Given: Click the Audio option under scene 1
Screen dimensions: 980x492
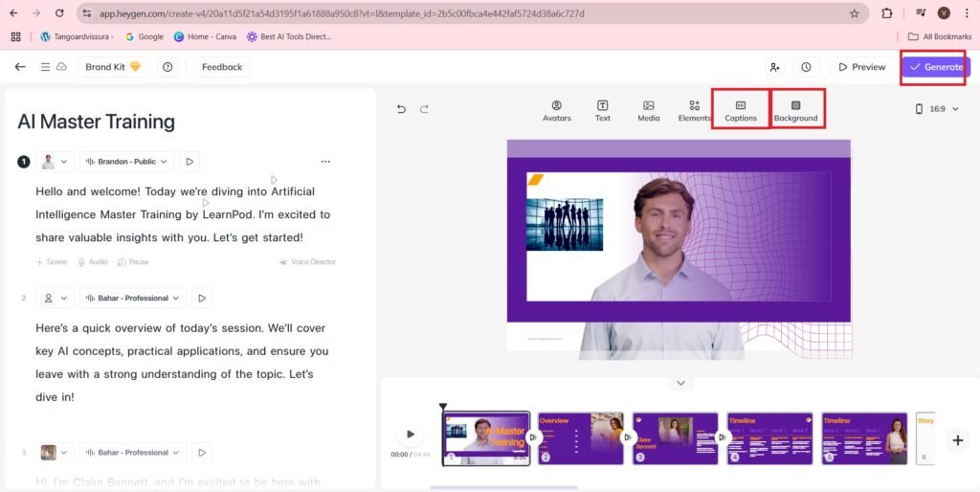Looking at the screenshot, I should (93, 262).
